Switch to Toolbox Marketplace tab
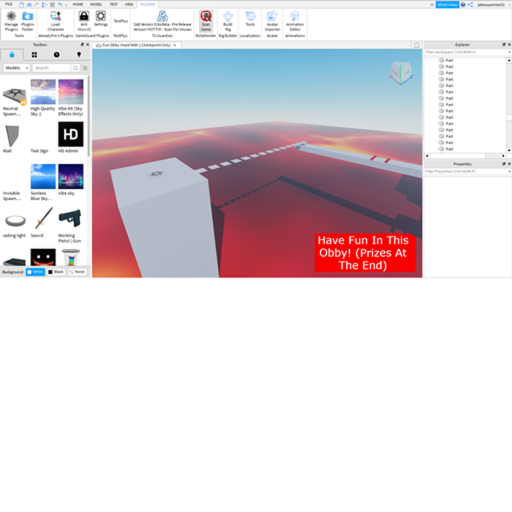Viewport: 512px width, 512px height. point(12,55)
